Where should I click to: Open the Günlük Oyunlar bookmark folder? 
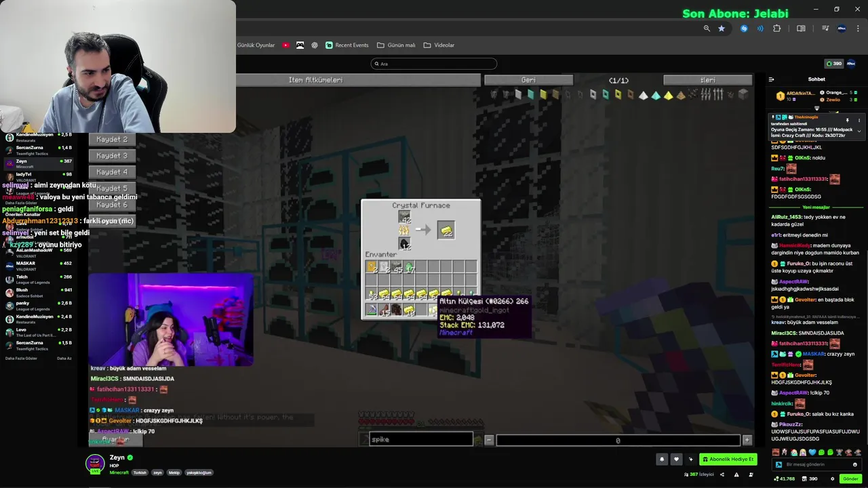pos(256,45)
